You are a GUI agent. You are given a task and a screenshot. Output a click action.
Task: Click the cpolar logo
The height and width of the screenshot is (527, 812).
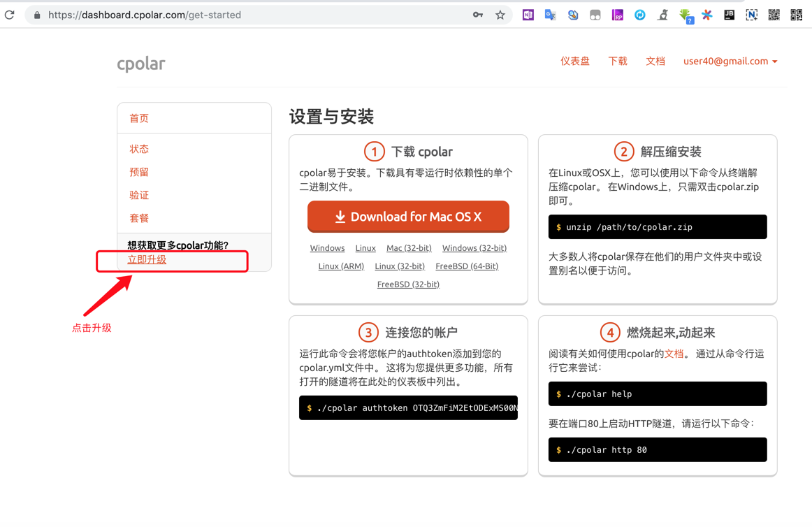click(141, 64)
